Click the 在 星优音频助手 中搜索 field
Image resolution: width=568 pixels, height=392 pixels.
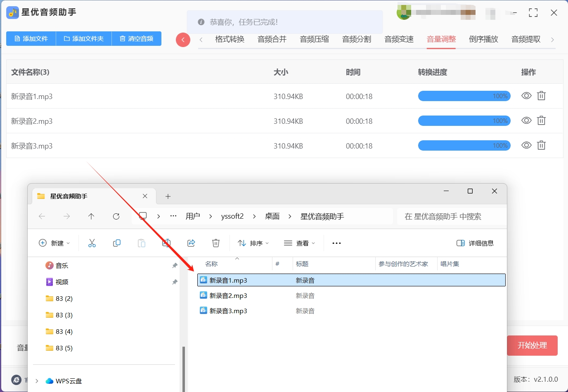coord(452,216)
